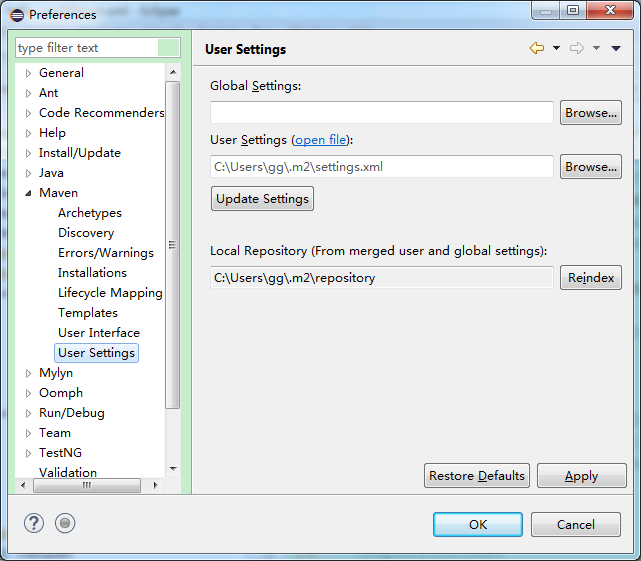
Task: Select Code Recommenders preferences
Action: tap(101, 113)
